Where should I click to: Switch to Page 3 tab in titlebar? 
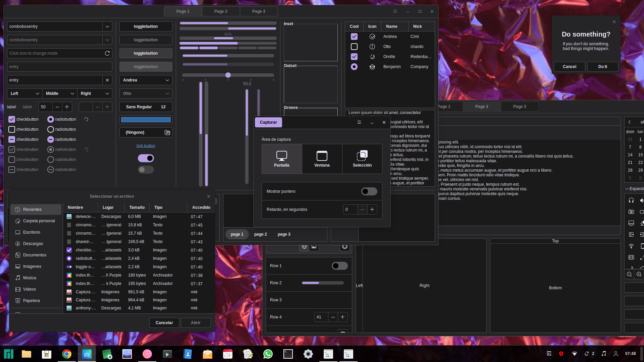259,11
